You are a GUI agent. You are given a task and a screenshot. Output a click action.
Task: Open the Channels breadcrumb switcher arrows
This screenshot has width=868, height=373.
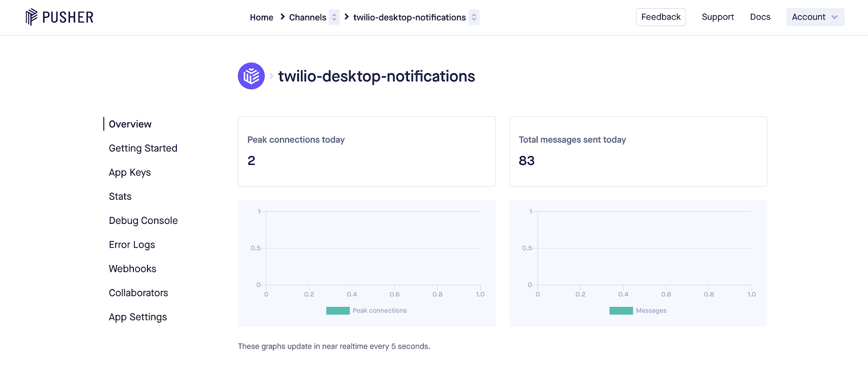[334, 17]
